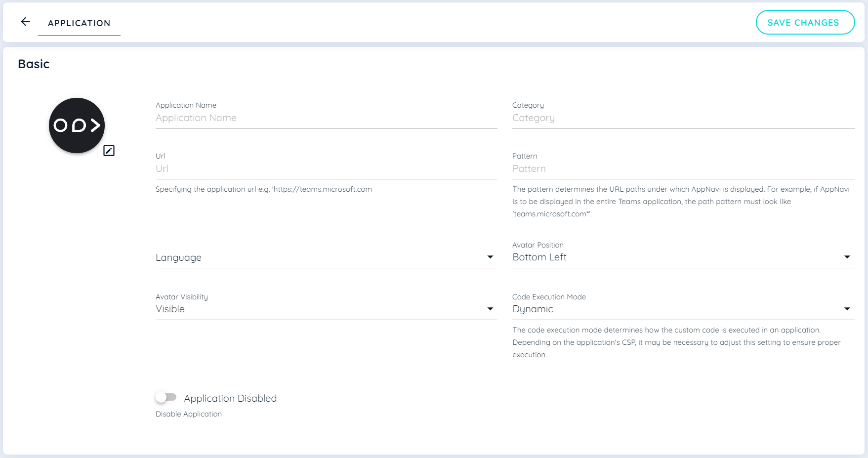Click the Avatar Position dropdown arrow
The image size is (868, 458).
pos(847,256)
